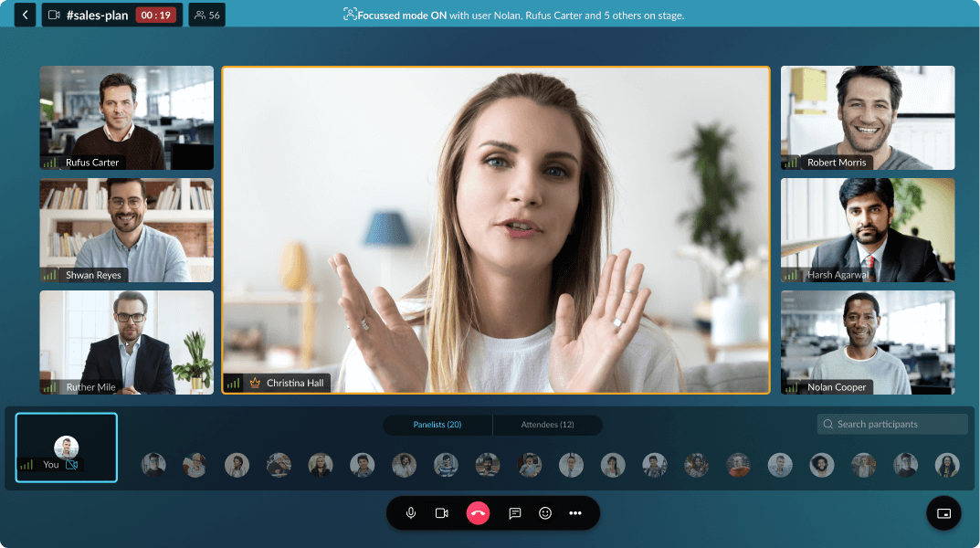
Task: Click the camera-off icon on your own tile
Action: 72,464
